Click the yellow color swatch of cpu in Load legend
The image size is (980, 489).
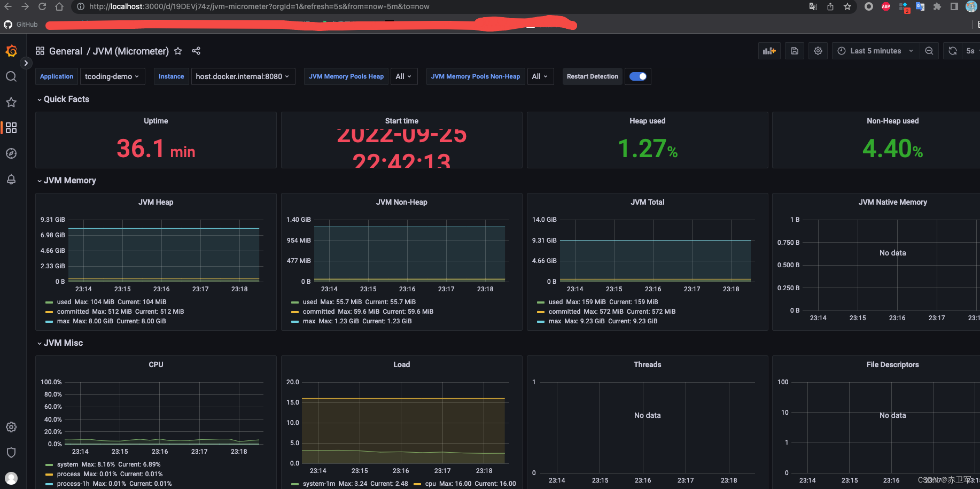[x=417, y=484]
